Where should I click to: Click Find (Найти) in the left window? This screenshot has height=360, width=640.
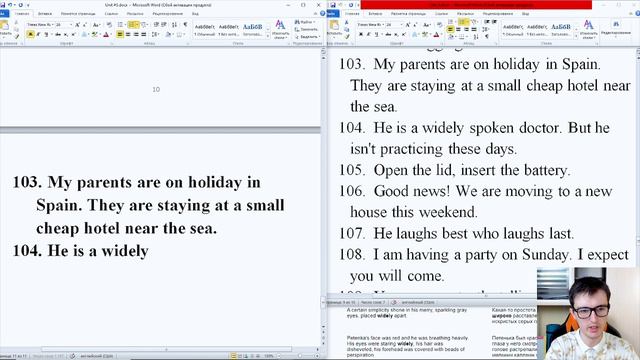coord(305,22)
